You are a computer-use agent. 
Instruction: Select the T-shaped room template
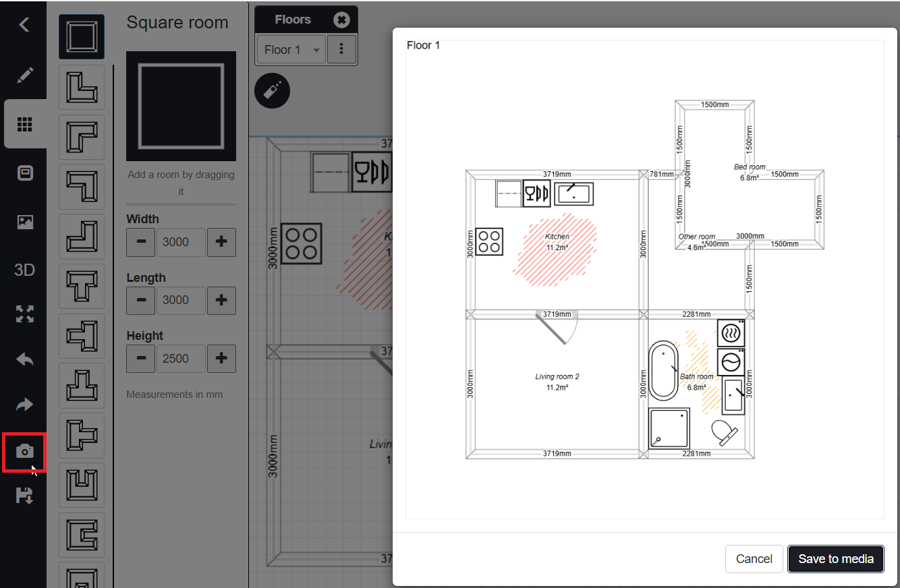(x=82, y=286)
